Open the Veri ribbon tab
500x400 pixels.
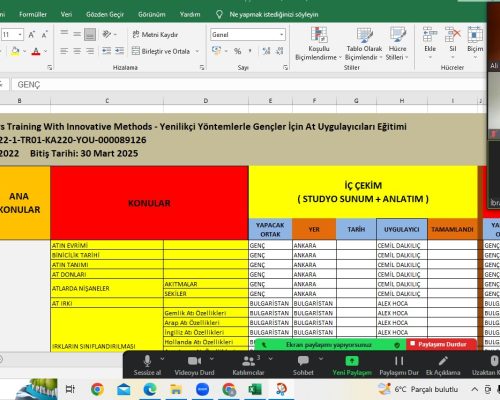click(x=66, y=14)
